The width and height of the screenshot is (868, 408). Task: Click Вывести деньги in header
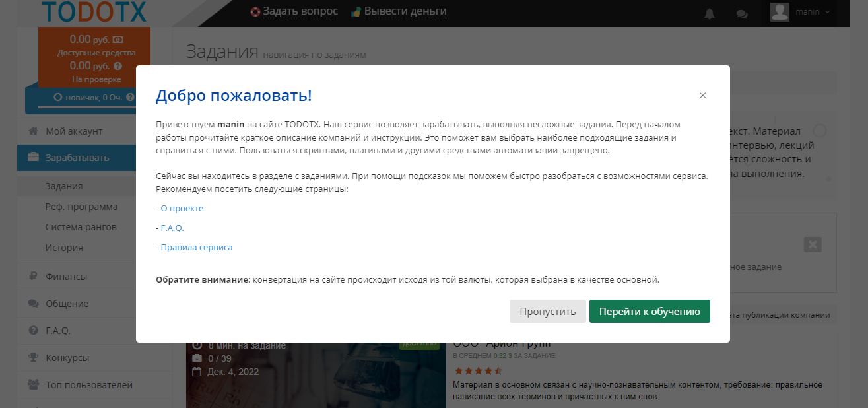(x=405, y=11)
